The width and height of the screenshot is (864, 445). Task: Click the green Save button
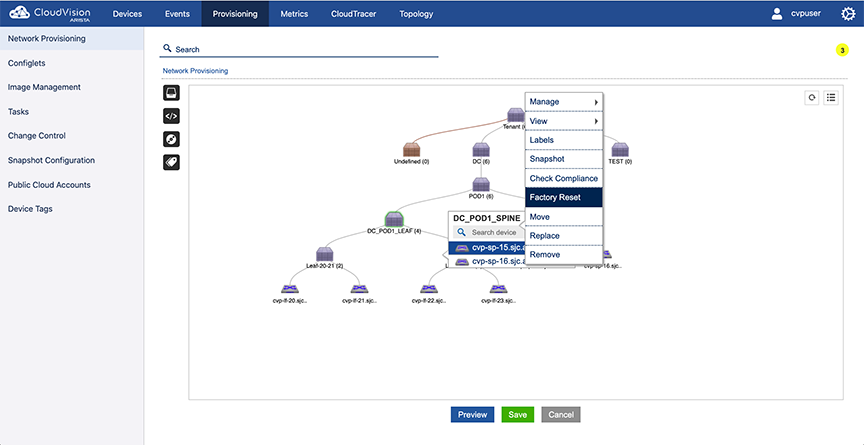[518, 415]
